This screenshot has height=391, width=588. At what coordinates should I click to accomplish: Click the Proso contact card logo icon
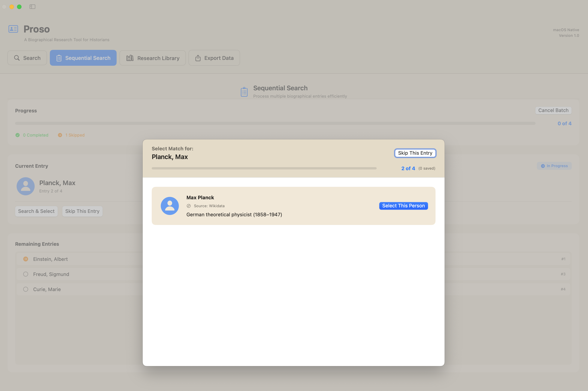coord(13,29)
